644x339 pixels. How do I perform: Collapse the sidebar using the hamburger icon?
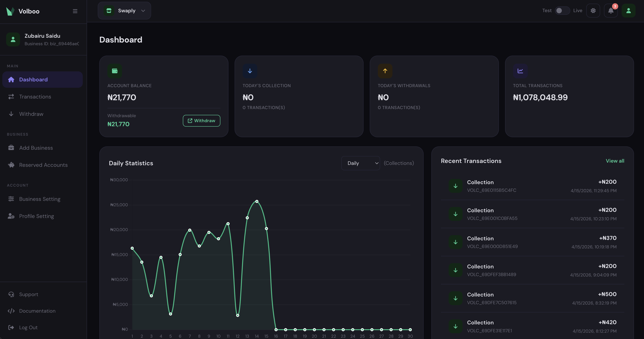[x=75, y=11]
